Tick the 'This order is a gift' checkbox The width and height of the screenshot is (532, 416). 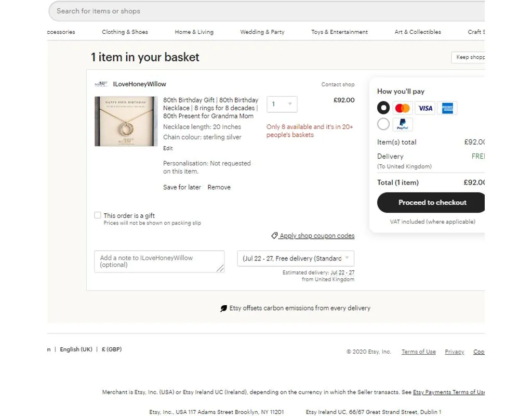(x=98, y=215)
